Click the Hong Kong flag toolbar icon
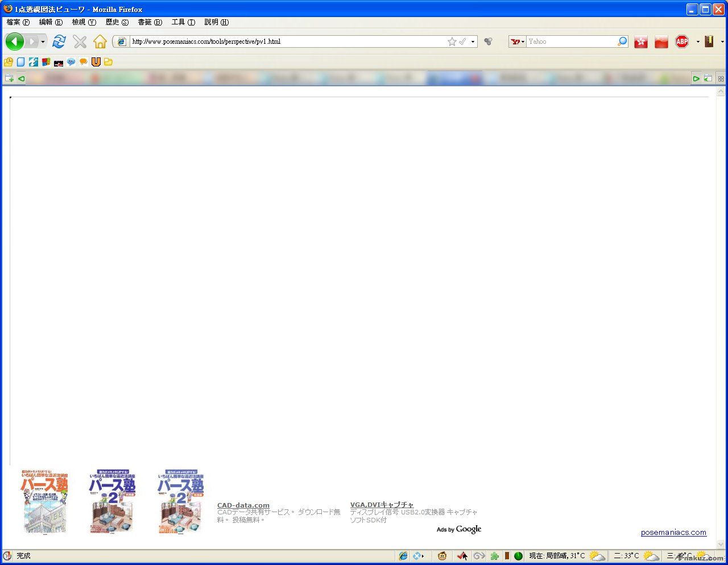 [x=641, y=41]
